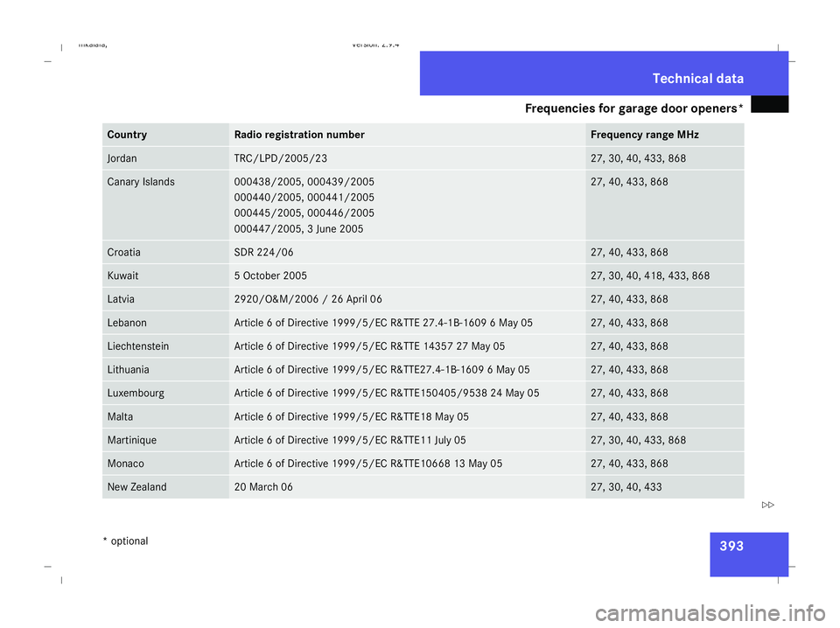The width and height of the screenshot is (840, 628).
Task: Select the Canary Islands country cell
Action: point(165,205)
